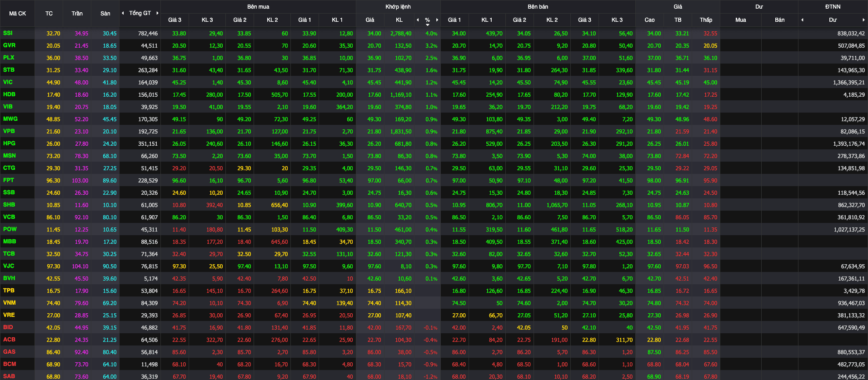Image resolution: width=868 pixels, height=380 pixels.
Task: View the TPB ticker
Action: [x=9, y=291]
